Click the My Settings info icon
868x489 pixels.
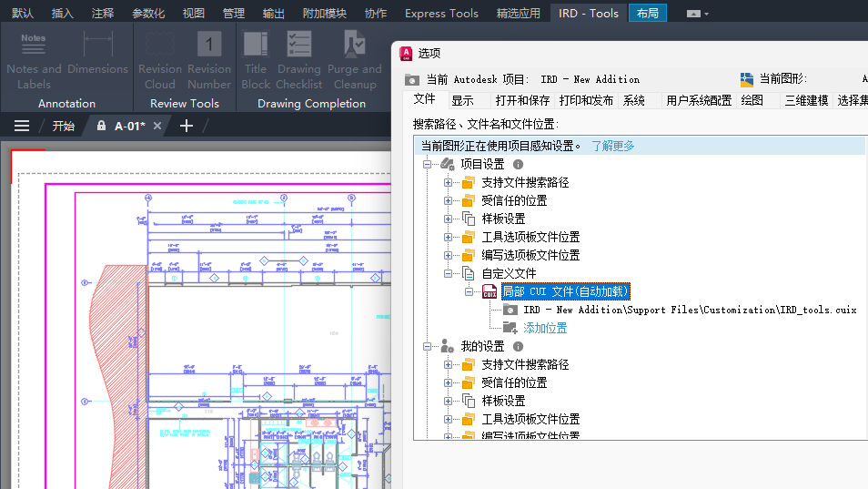tap(518, 346)
